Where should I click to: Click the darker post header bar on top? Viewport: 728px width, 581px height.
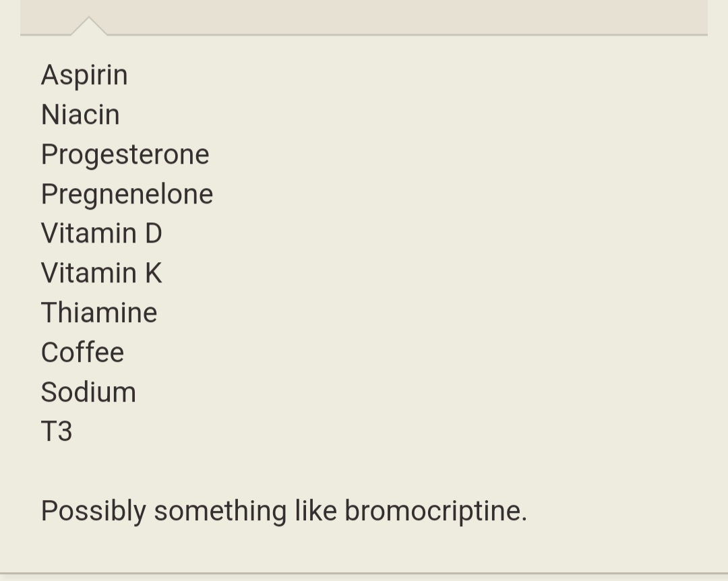point(364,17)
